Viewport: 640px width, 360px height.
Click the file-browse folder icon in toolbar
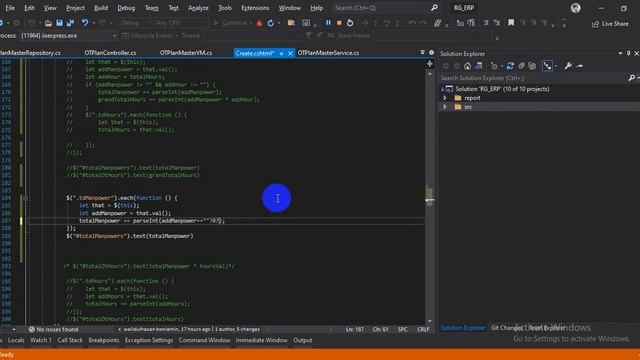[x=291, y=23]
